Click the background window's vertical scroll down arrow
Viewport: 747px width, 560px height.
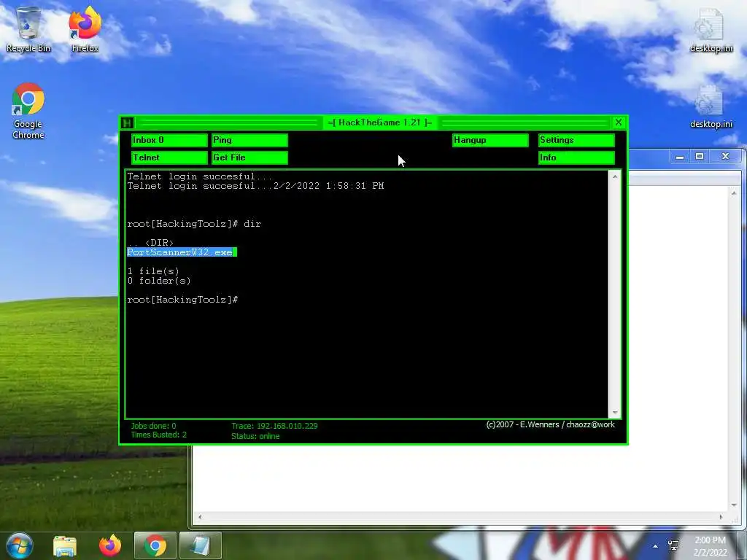pyautogui.click(x=734, y=505)
